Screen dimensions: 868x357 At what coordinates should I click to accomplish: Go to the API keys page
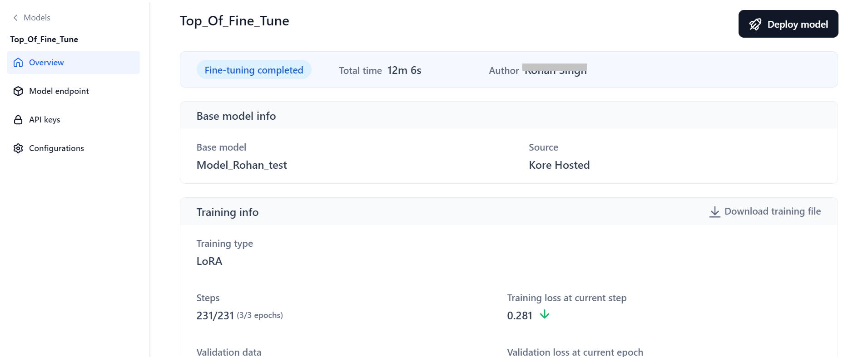[45, 120]
